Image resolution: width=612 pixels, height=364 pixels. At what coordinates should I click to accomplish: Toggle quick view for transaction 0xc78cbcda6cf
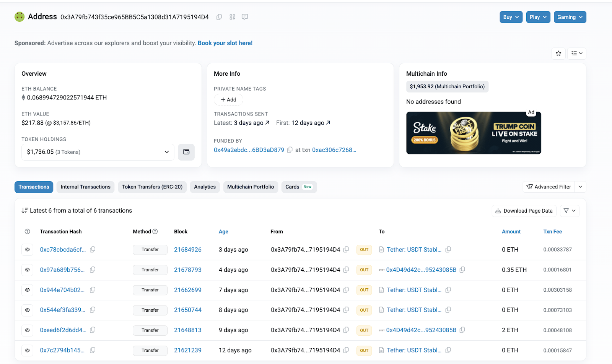(28, 250)
